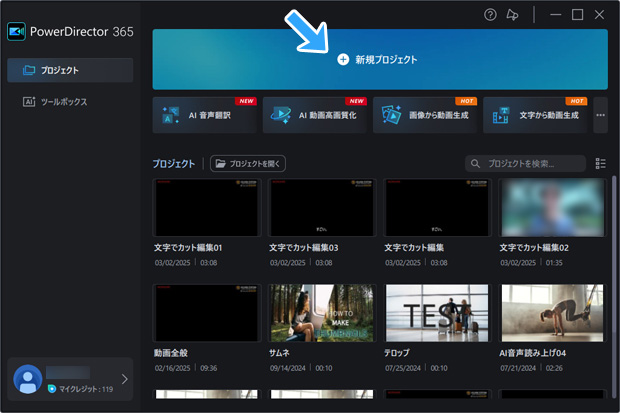The width and height of the screenshot is (620, 413).
Task: Click the AI 動画高画質化 enhance icon
Action: (x=281, y=115)
